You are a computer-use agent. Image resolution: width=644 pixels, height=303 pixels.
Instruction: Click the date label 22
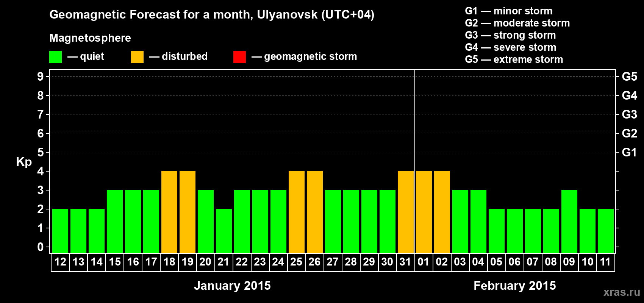242,262
